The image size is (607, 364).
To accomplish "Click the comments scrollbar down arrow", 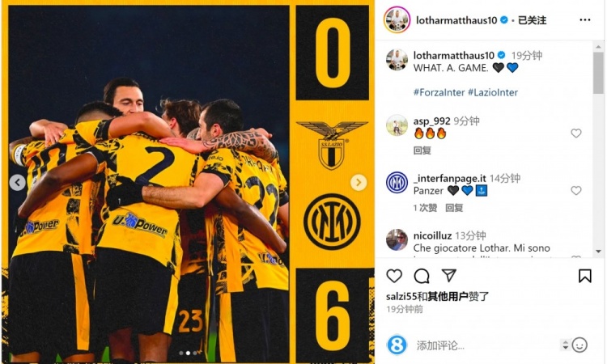I will (598, 252).
